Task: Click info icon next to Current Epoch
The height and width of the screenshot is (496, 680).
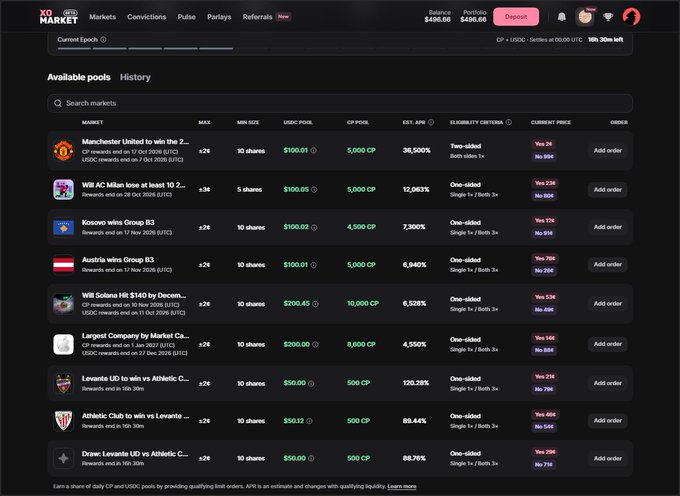Action: [x=103, y=39]
